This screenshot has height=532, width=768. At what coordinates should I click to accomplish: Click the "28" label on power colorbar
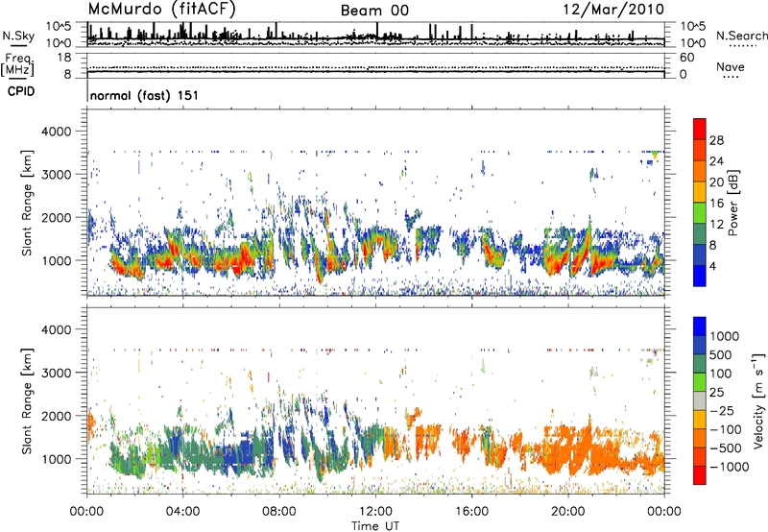[716, 140]
